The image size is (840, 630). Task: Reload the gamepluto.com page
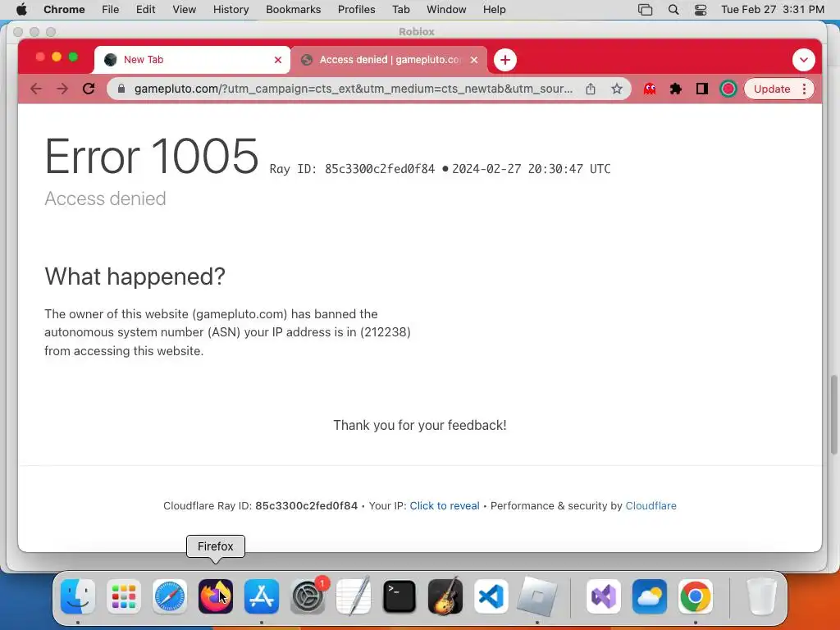coord(89,89)
